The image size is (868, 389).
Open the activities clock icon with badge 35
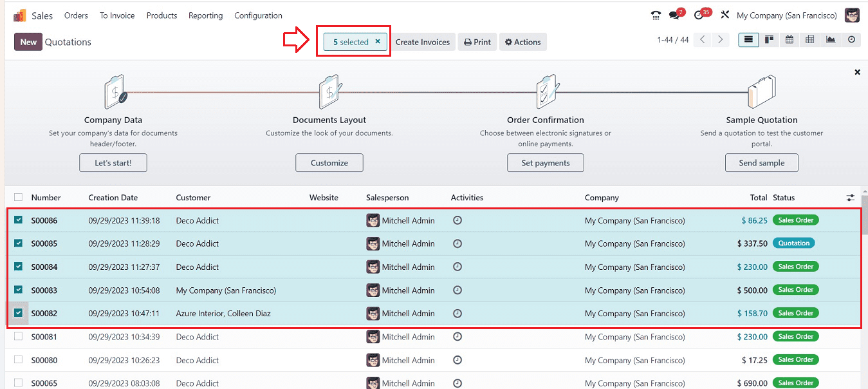699,15
